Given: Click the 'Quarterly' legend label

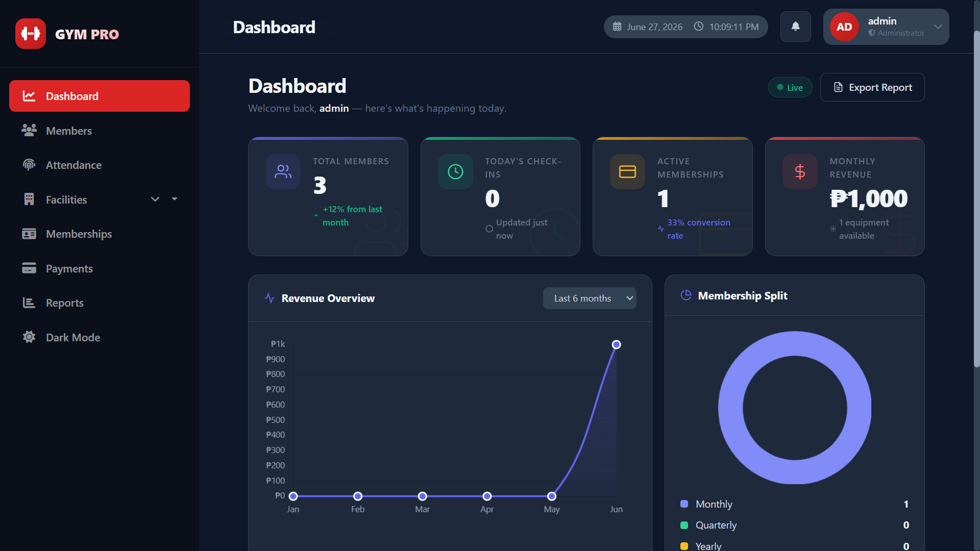Looking at the screenshot, I should (x=716, y=525).
